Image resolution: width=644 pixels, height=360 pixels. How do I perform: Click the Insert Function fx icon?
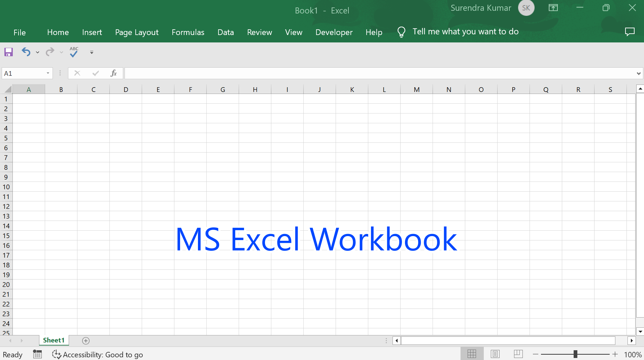point(113,73)
